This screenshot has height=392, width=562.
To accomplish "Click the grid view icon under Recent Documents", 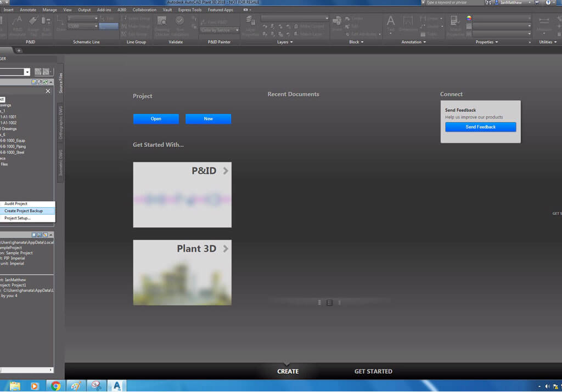I will click(329, 303).
